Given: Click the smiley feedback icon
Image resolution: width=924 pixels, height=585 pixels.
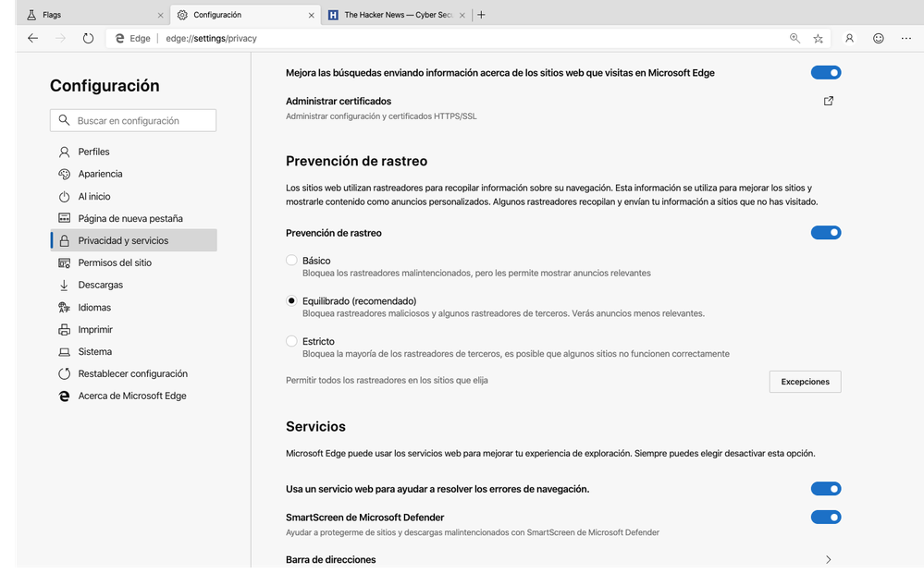Looking at the screenshot, I should click(878, 38).
